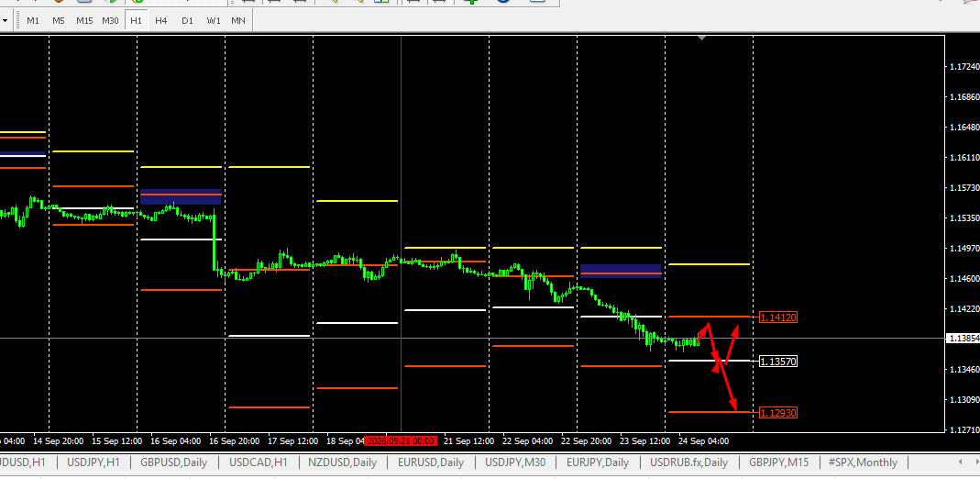Switch chart to W1 weekly timeframe
This screenshot has height=479, width=980.
[214, 20]
